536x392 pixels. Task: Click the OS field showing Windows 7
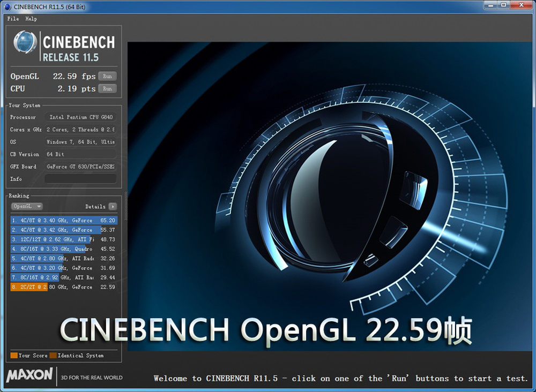click(80, 142)
